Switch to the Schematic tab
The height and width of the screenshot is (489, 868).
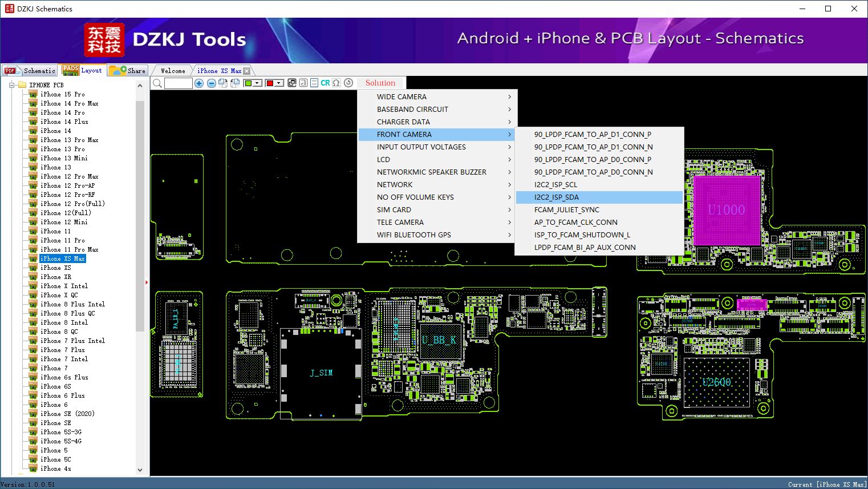(30, 71)
